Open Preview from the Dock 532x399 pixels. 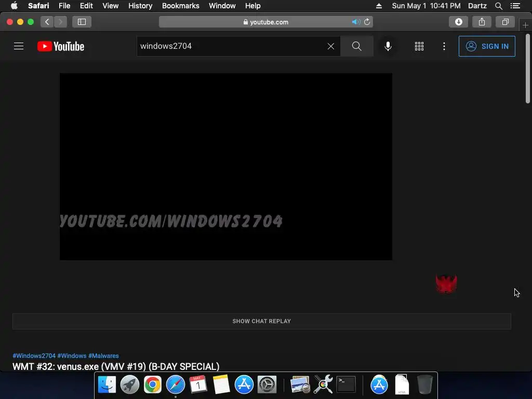click(300, 385)
